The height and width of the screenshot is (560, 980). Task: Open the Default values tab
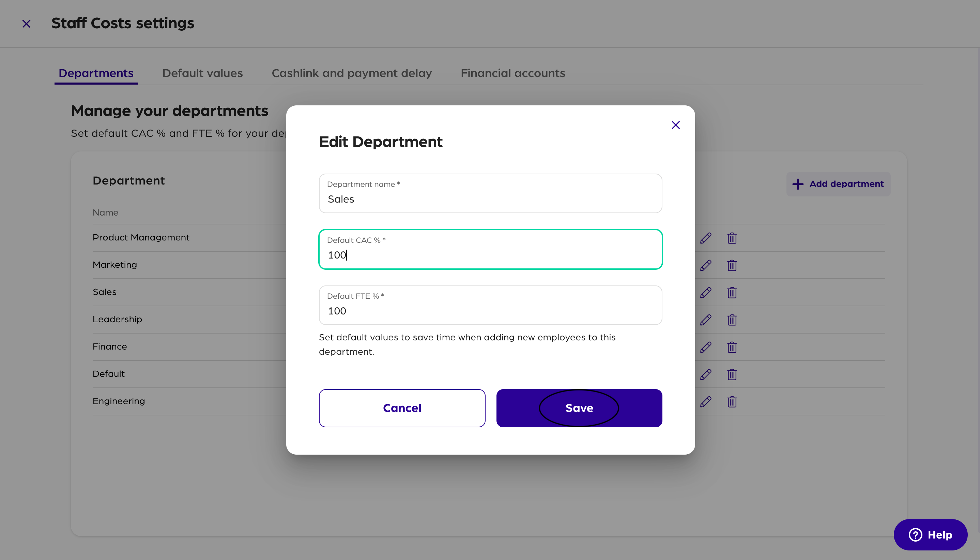(x=202, y=73)
